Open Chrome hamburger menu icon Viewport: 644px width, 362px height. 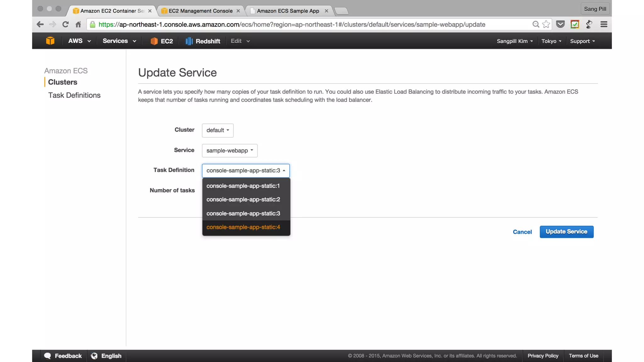tap(603, 25)
